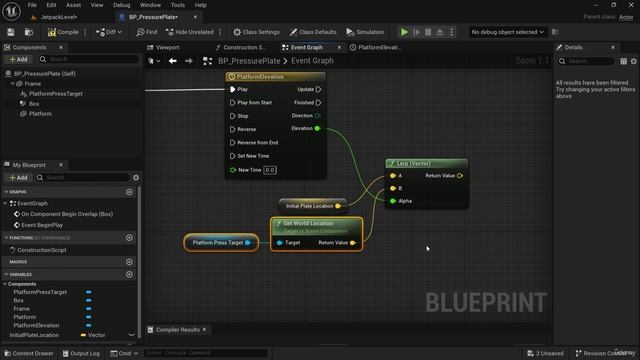
Task: Open the Details panel settings gear
Action: 633,61
